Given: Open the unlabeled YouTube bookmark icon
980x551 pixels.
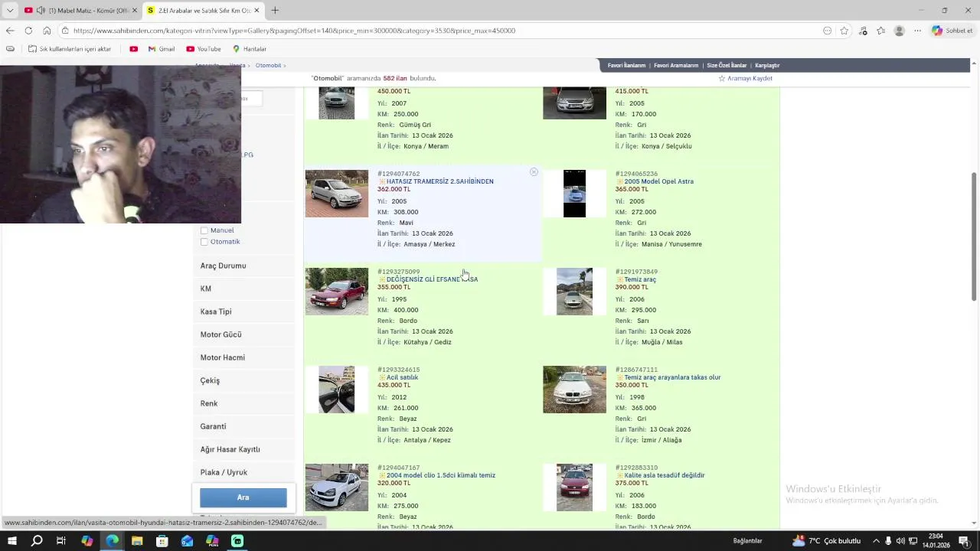Looking at the screenshot, I should [x=134, y=49].
